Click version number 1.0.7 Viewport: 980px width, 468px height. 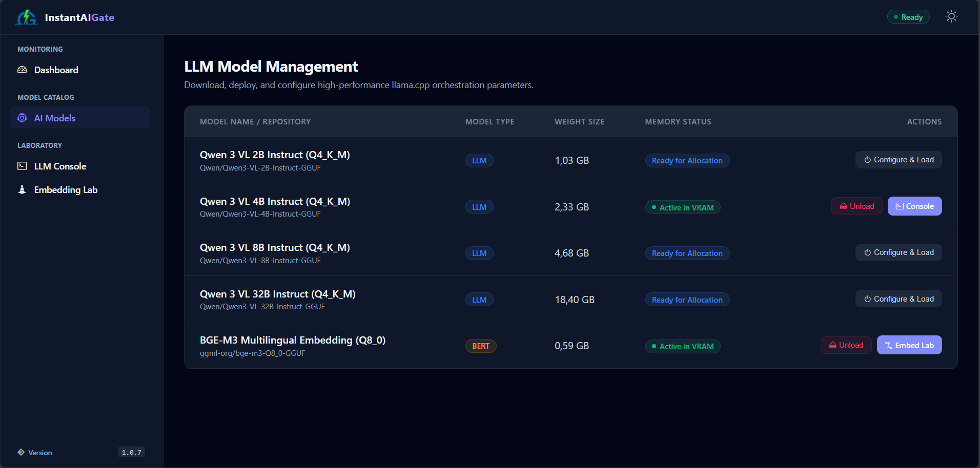131,452
